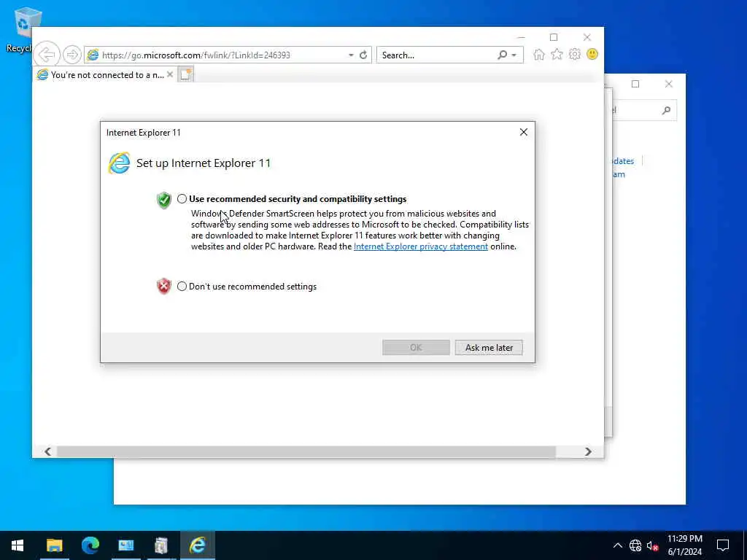The width and height of the screenshot is (747, 560).
Task: Close the Set up Internet Explorer 11 dialog
Action: 524,133
